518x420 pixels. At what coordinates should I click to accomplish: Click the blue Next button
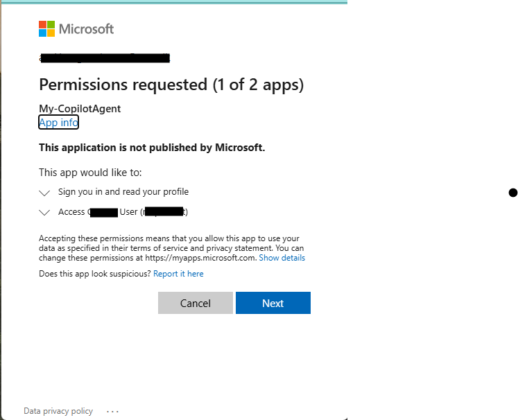(x=273, y=303)
